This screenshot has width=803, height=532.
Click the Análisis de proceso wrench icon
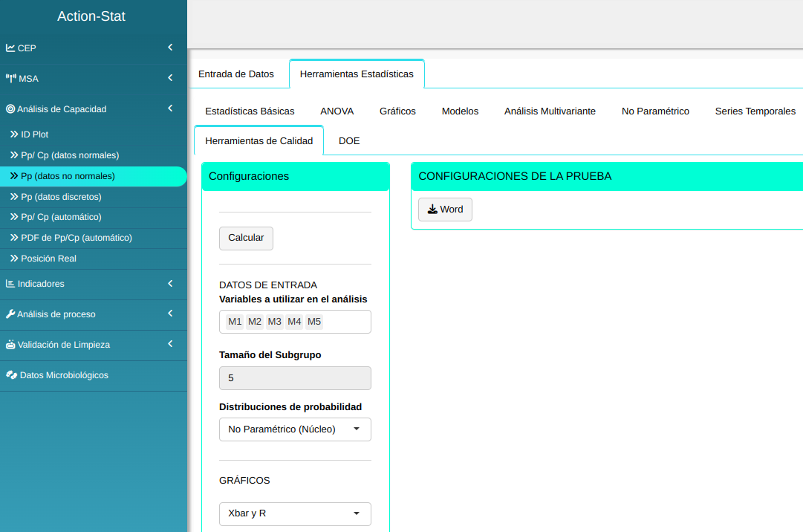click(10, 314)
